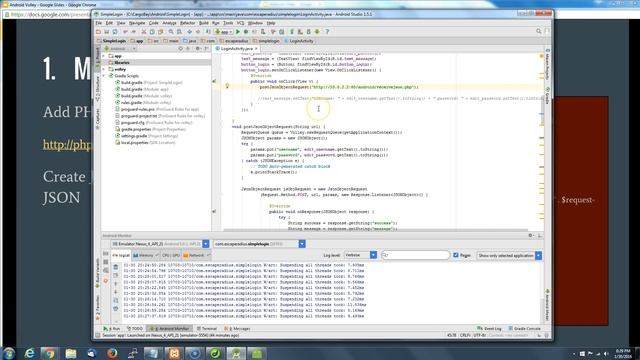Viewport: 640px width, 360px height.
Task: Select gradle.properties in Gradle Scripts
Action: (150, 129)
